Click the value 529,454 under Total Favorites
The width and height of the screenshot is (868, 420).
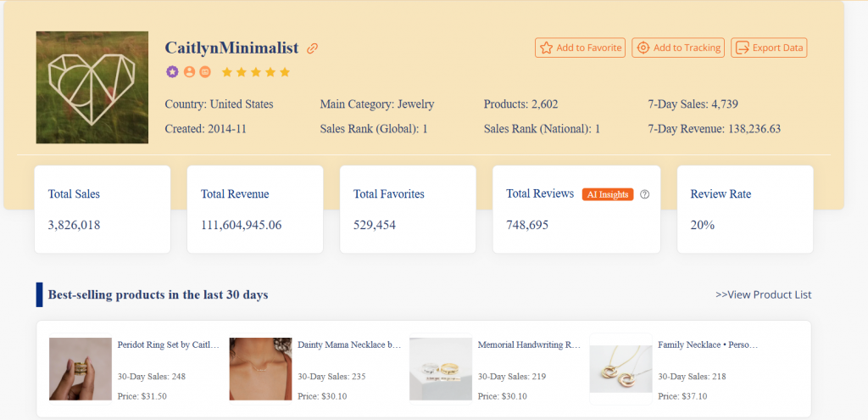coord(375,226)
